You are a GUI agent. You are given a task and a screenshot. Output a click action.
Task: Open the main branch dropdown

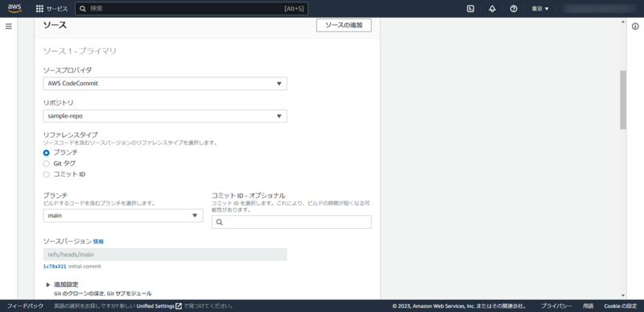pos(123,215)
